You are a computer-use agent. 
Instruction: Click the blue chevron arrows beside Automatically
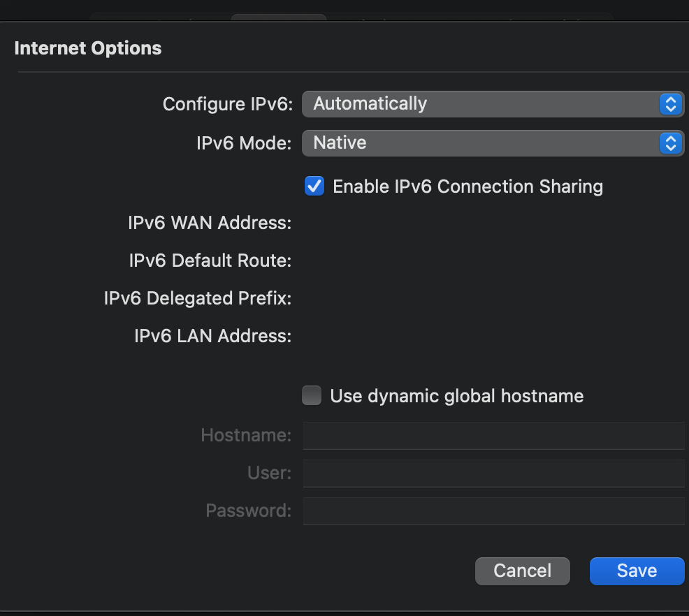(671, 104)
